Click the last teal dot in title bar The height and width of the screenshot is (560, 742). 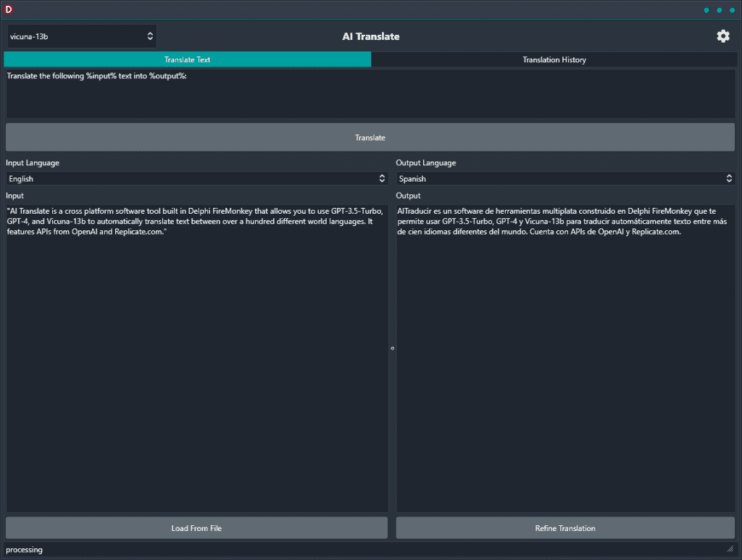point(732,10)
